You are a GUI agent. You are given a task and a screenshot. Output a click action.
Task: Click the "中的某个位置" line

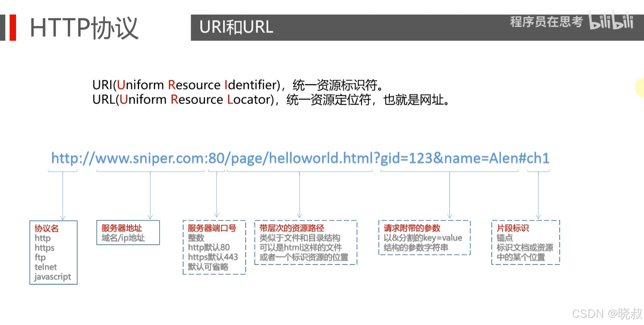[x=521, y=257]
